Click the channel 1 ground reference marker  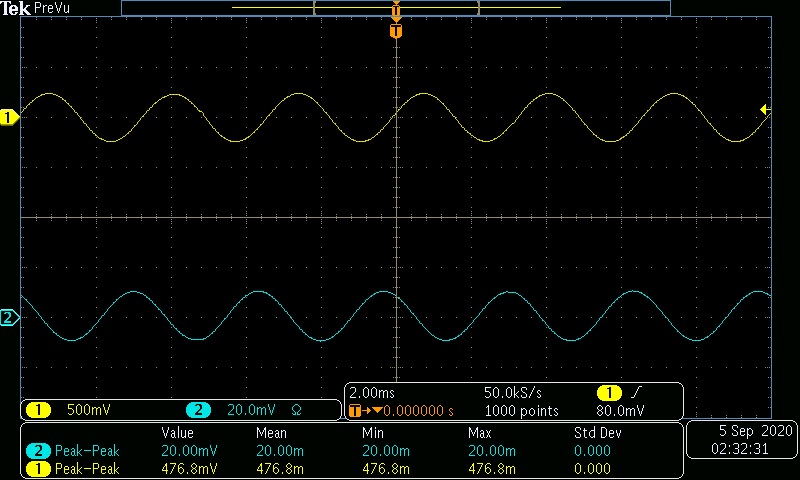[x=9, y=118]
